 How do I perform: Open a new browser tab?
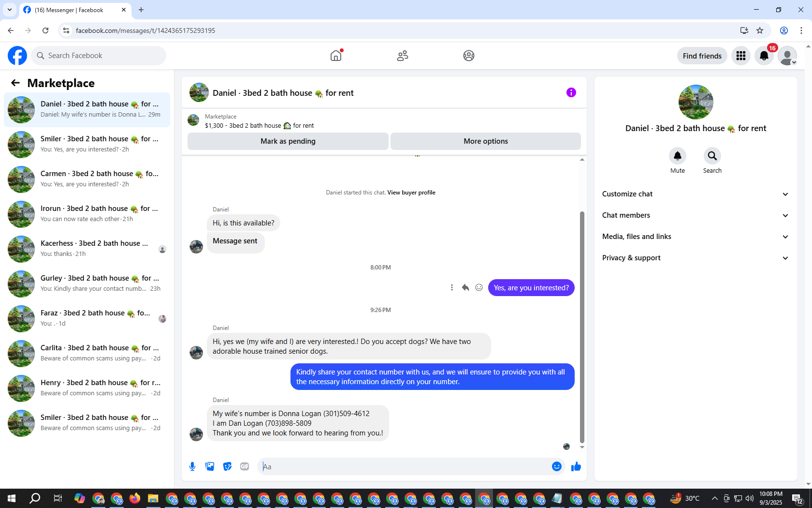141,10
